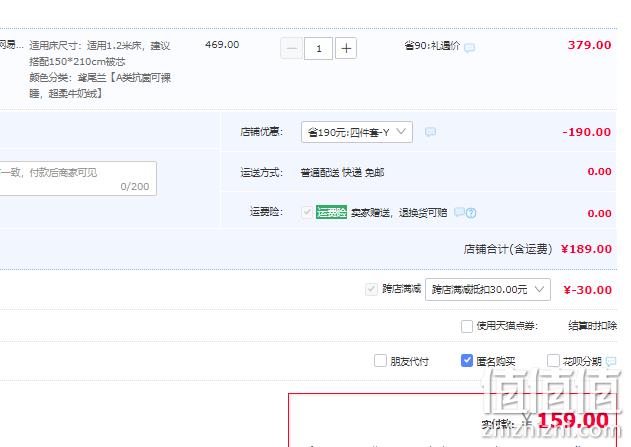631x447 pixels.
Task: Click the 颜色分类 color description text
Action: (100, 85)
